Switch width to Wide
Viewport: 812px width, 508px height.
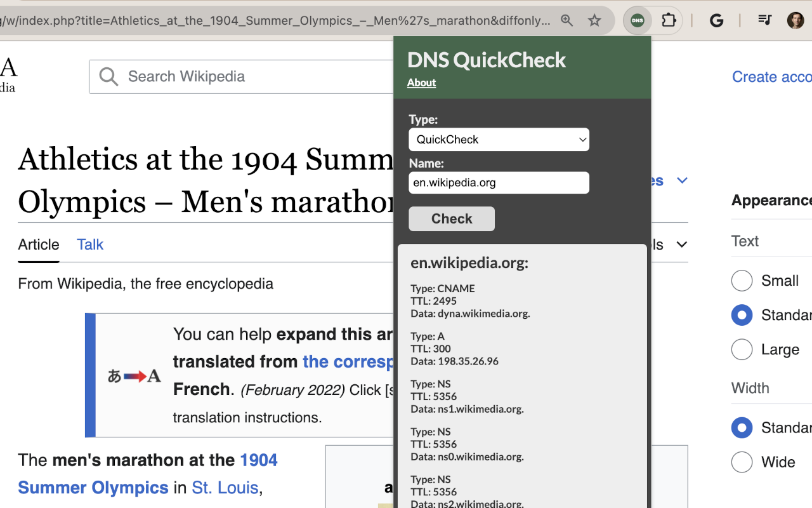(x=742, y=462)
